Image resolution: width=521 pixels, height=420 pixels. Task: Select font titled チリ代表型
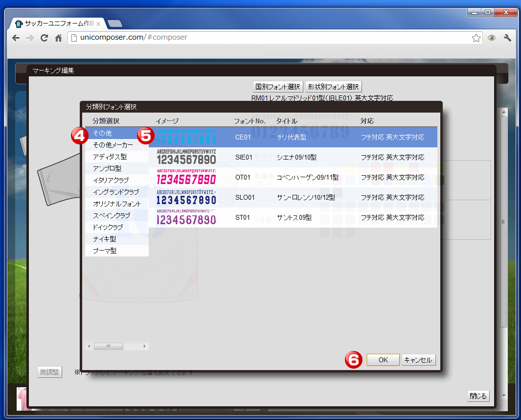tap(292, 138)
